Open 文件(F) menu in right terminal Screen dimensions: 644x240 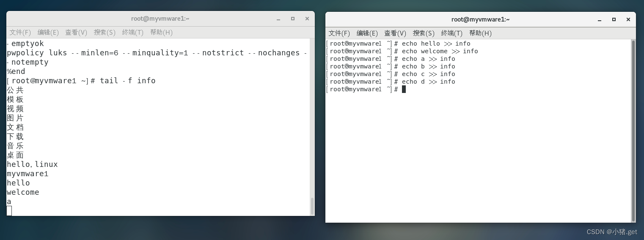[339, 33]
